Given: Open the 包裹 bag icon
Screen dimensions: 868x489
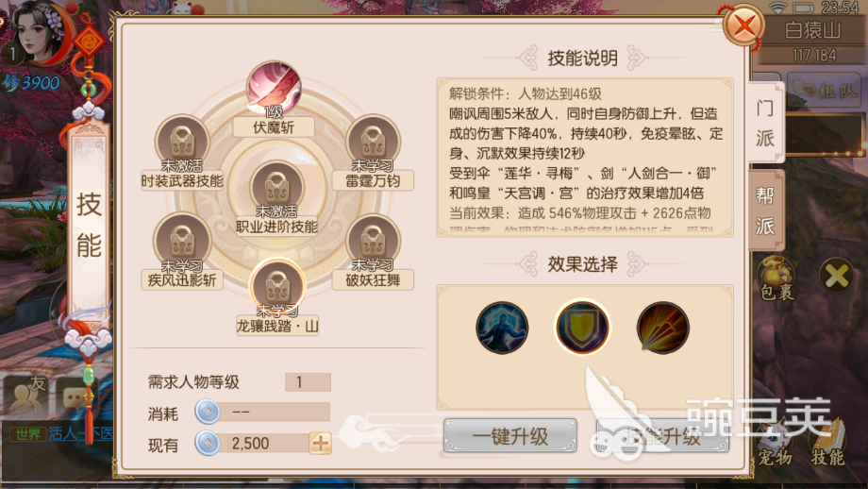Looking at the screenshot, I should 776,278.
